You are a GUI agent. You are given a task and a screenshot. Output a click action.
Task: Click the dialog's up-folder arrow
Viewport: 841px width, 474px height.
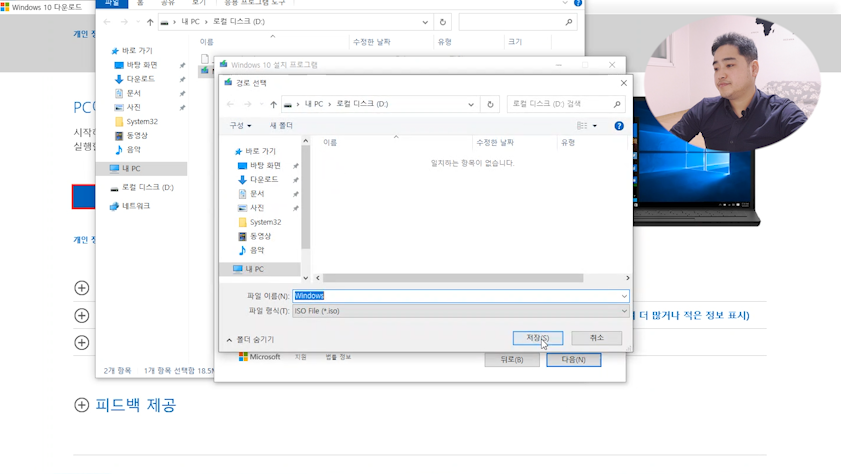[273, 104]
